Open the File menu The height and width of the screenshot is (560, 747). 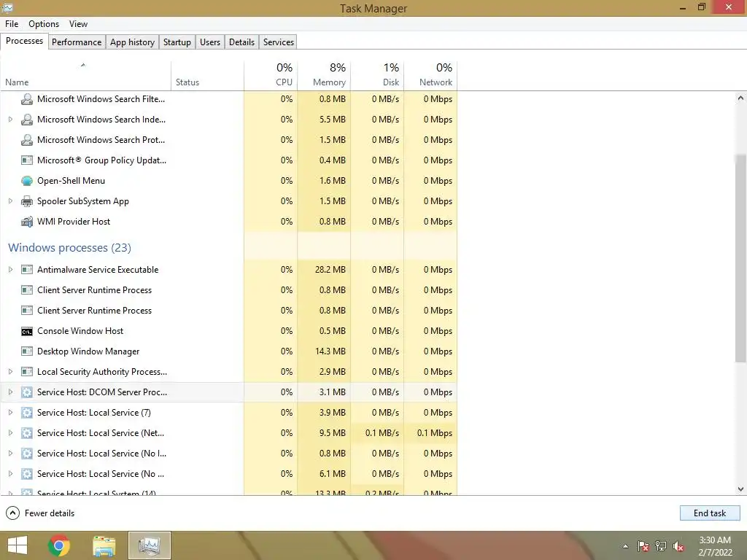click(x=12, y=24)
